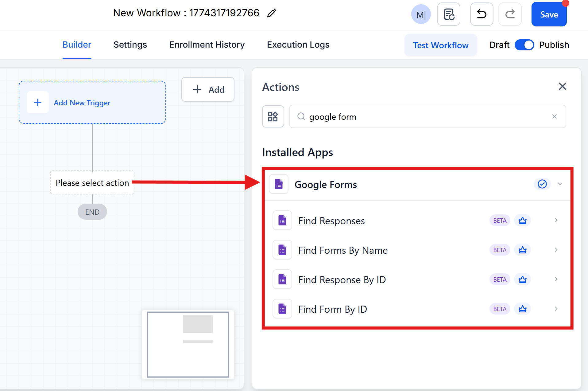Image resolution: width=588 pixels, height=391 pixels.
Task: Click premium crown on Find Forms By Name
Action: [523, 250]
